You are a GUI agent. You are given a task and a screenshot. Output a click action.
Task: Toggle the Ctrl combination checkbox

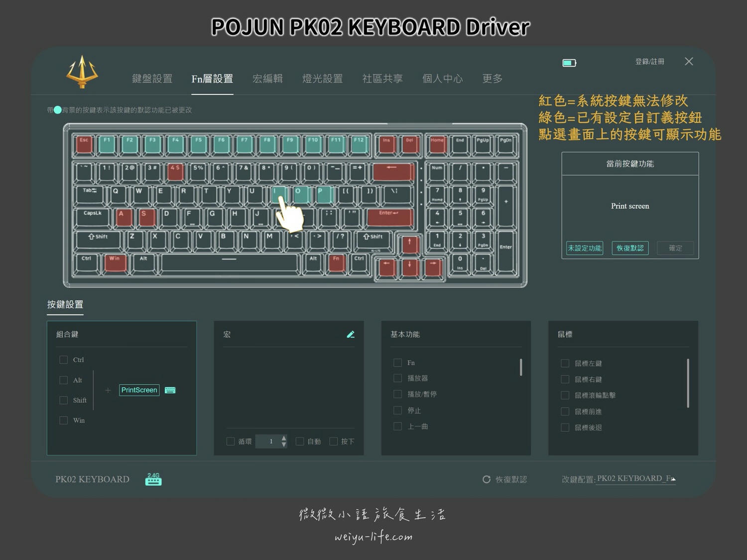click(63, 359)
